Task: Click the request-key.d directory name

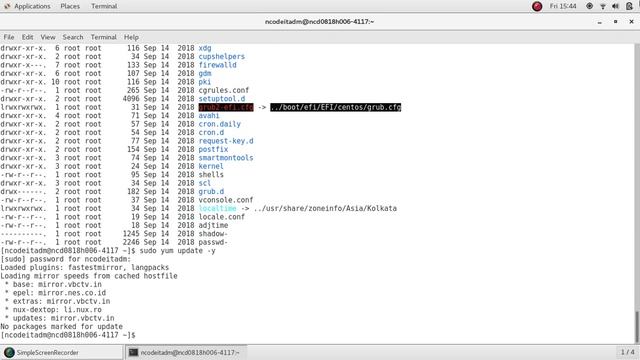Action: click(226, 141)
